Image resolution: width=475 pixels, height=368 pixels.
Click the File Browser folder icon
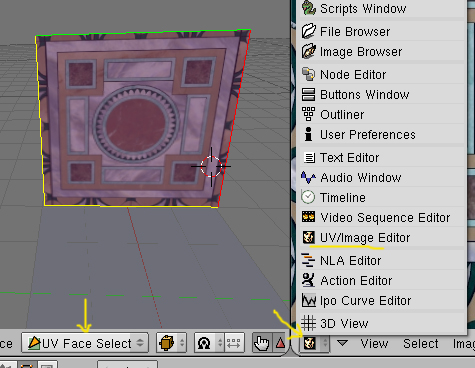(x=309, y=31)
